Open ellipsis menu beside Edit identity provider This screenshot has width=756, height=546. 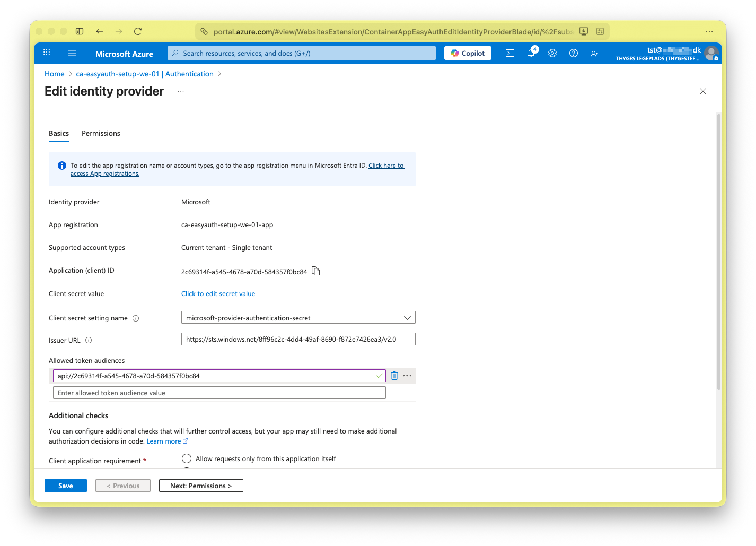(181, 91)
